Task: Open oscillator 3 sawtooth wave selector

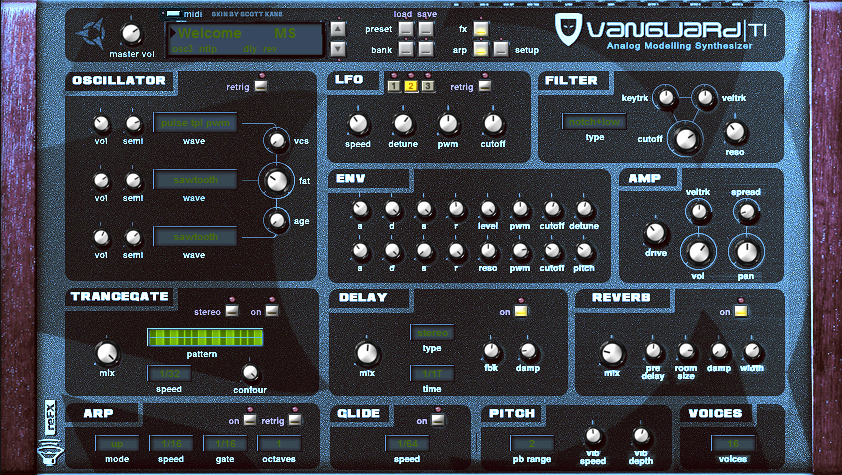Action: tap(195, 236)
